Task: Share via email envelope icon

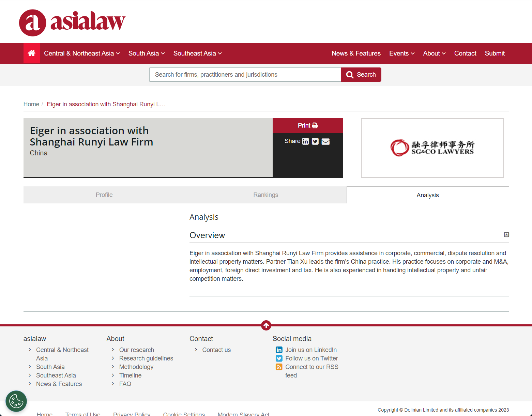Action: click(325, 141)
